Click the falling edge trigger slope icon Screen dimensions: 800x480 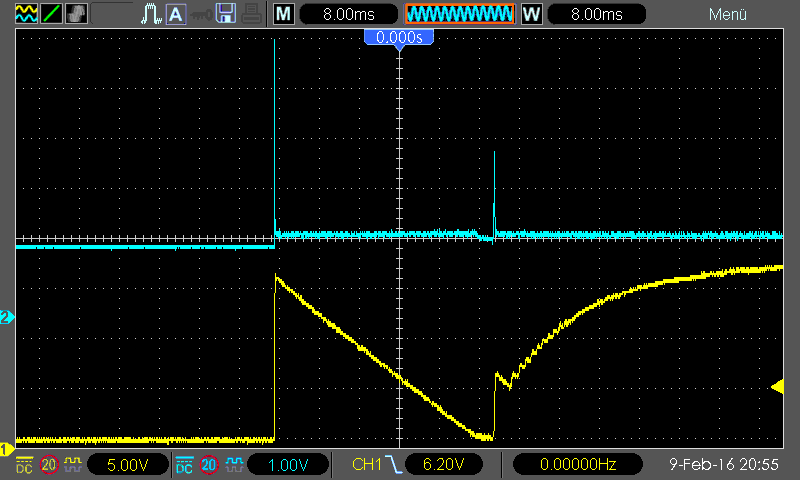pyautogui.click(x=393, y=465)
